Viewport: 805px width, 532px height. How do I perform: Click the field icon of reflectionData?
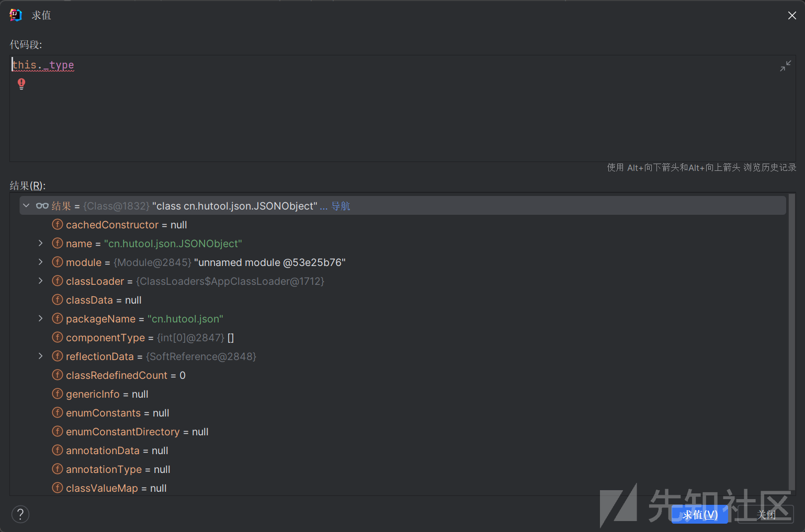coord(58,356)
